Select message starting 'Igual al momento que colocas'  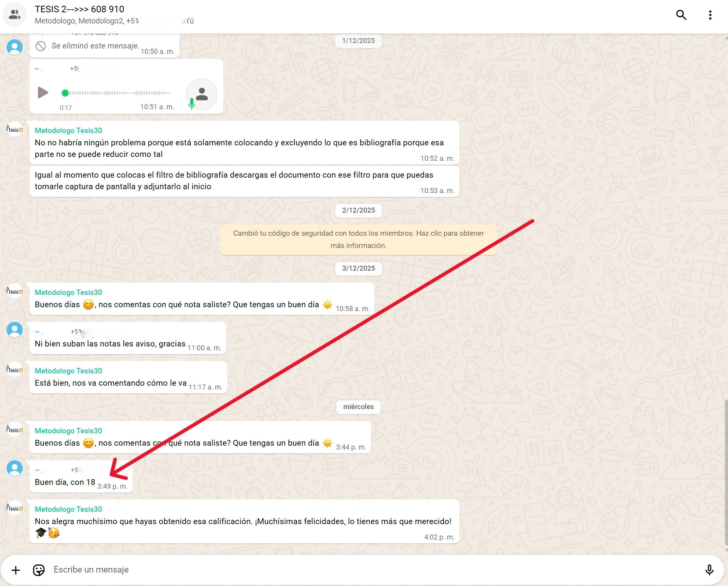244,181
